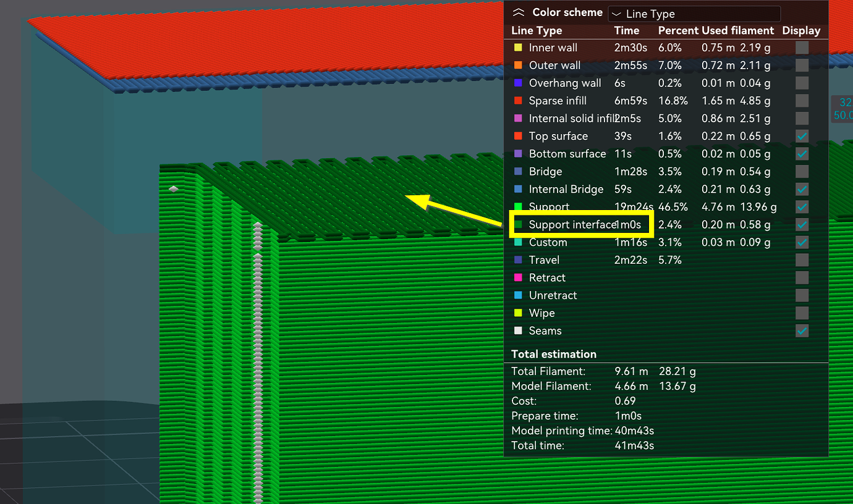Enable display of Outer wall lines

click(x=802, y=65)
